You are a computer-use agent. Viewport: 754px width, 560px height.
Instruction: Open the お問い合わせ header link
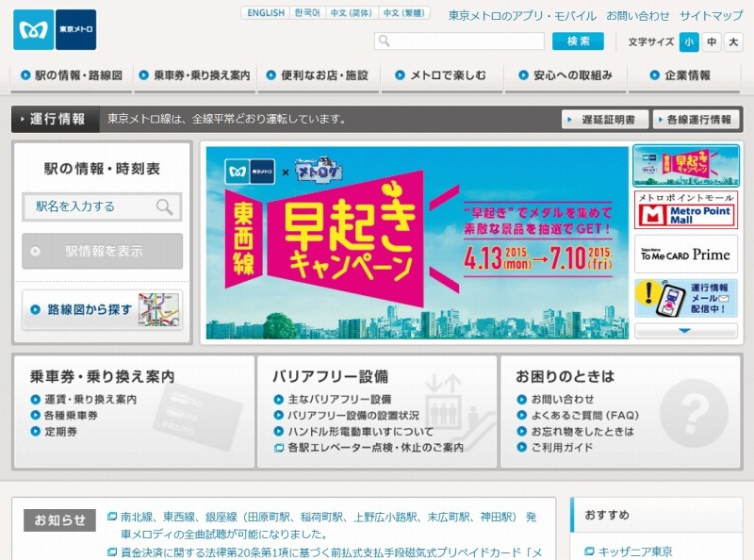[638, 16]
